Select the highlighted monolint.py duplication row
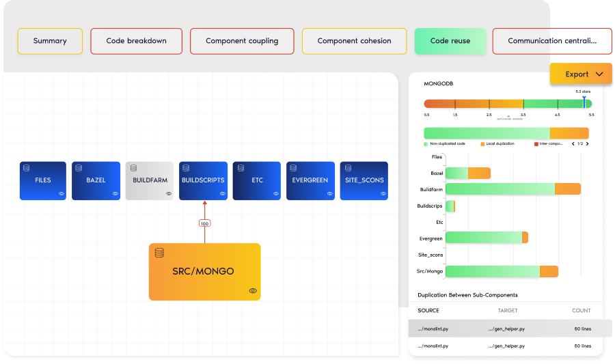 (510, 328)
